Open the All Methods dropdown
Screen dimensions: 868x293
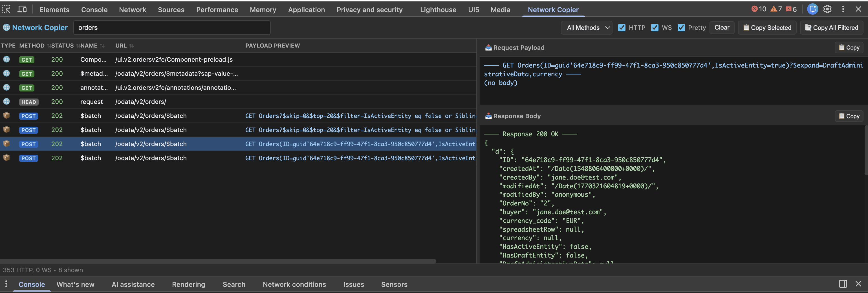[x=586, y=28]
